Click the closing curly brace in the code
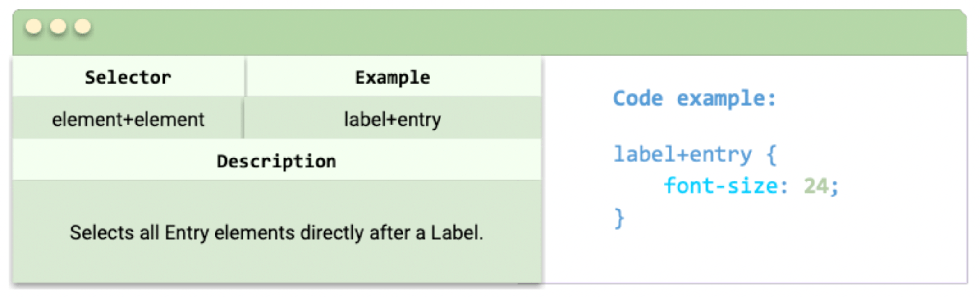980x297 pixels. pyautogui.click(x=619, y=218)
